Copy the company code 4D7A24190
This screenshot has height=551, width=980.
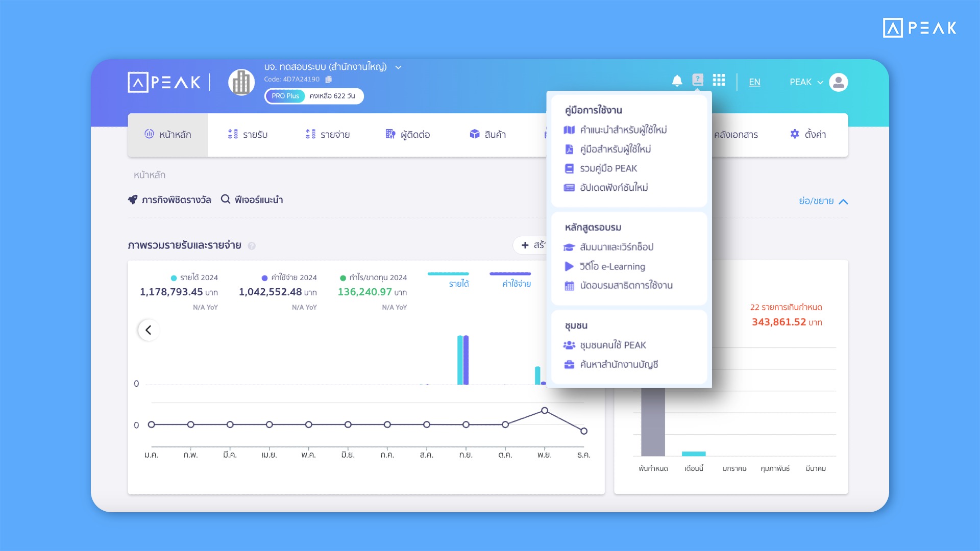point(329,79)
